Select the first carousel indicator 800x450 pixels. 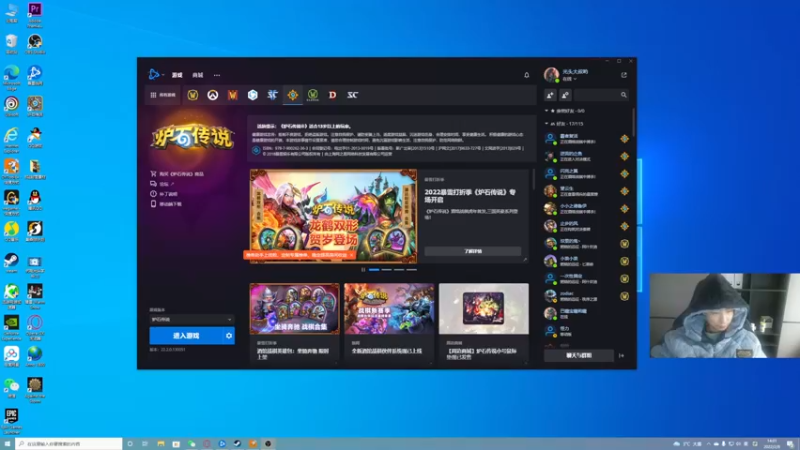374,269
